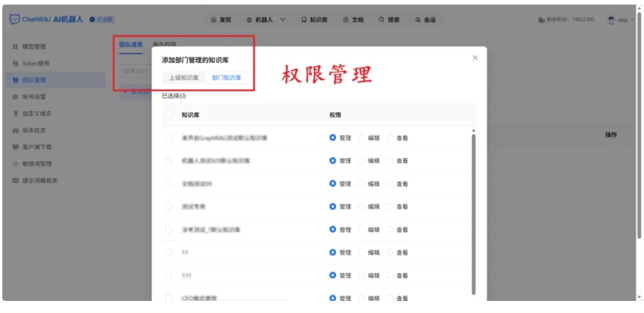The image size is (644, 313).
Task: Click the 账号设置 gear icon
Action: click(16, 98)
